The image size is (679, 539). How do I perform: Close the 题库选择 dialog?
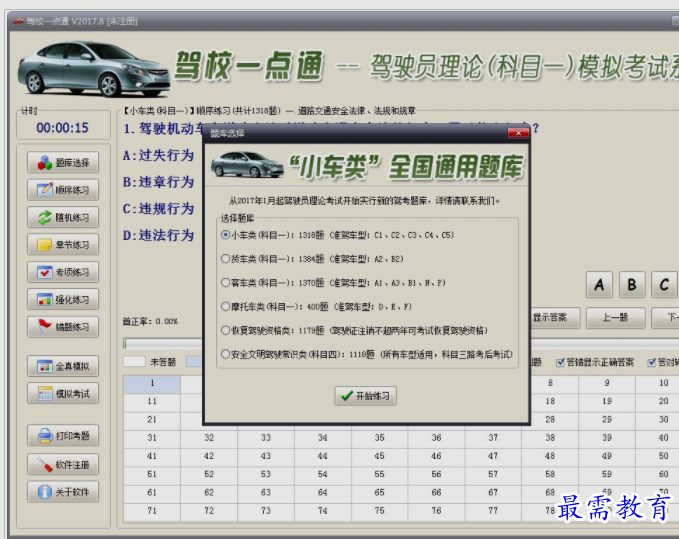click(518, 133)
